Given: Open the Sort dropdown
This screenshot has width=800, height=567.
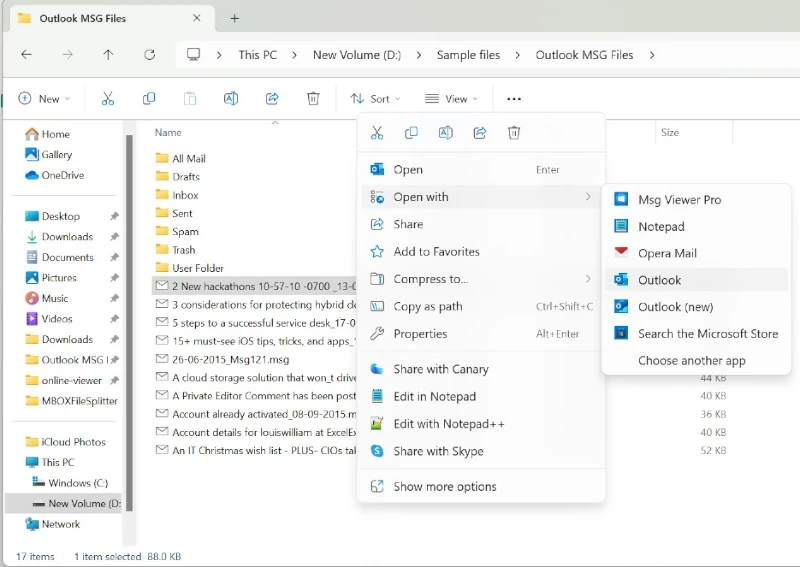Looking at the screenshot, I should (374, 98).
